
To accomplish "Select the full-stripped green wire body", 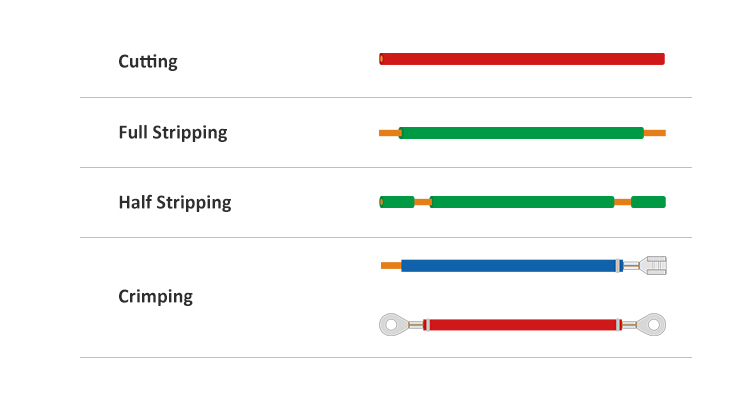I will point(521,133).
